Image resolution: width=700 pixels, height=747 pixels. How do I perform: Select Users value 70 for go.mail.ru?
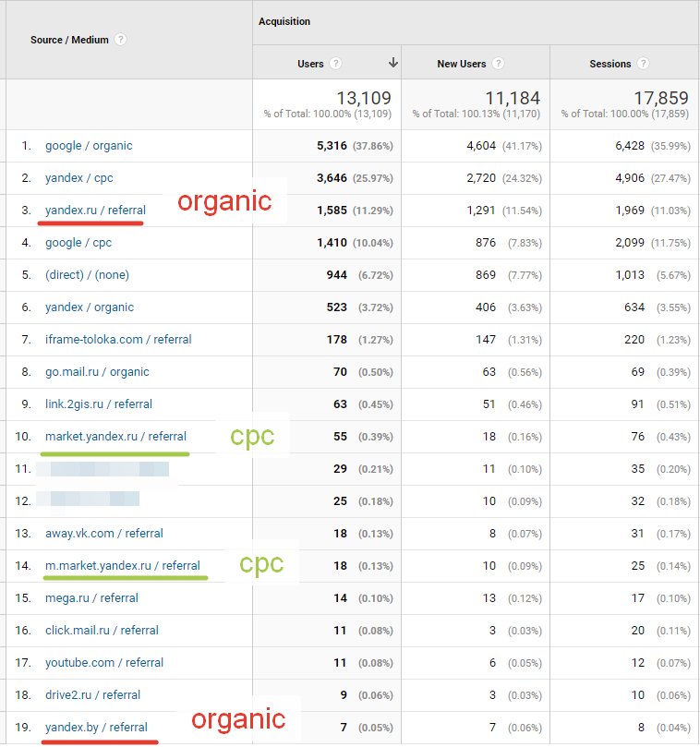(340, 371)
